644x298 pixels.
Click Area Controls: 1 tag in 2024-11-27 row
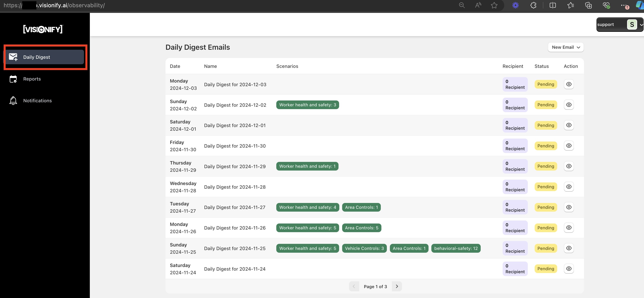pos(361,207)
